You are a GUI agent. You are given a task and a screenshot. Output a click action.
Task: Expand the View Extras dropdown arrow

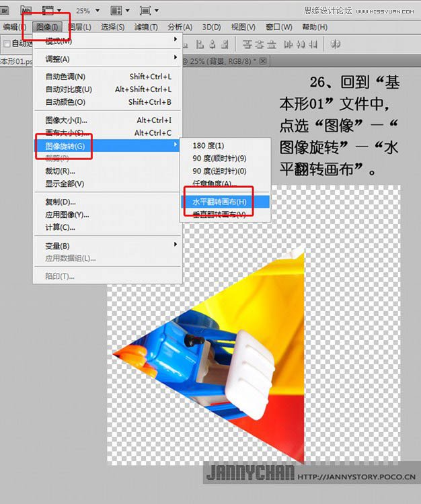coord(59,11)
